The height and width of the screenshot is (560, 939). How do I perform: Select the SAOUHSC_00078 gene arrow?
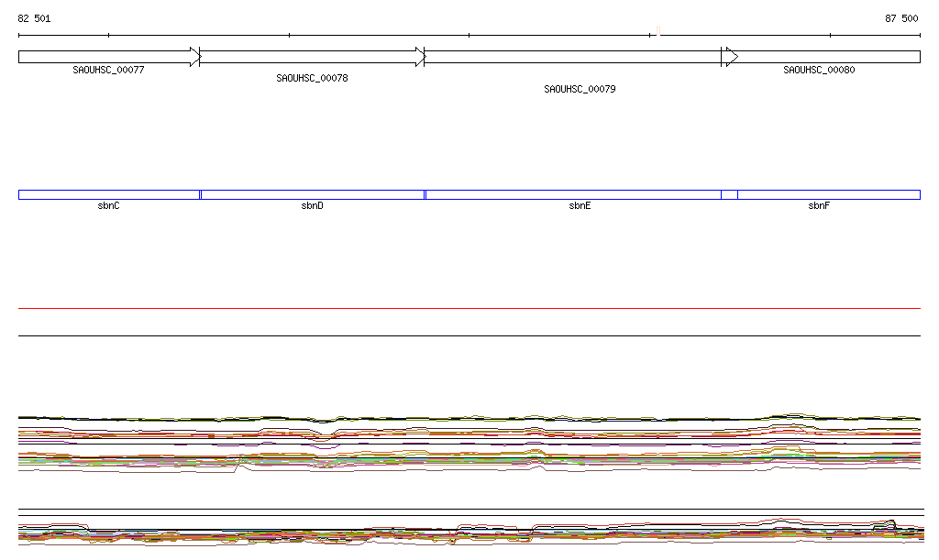[x=312, y=57]
